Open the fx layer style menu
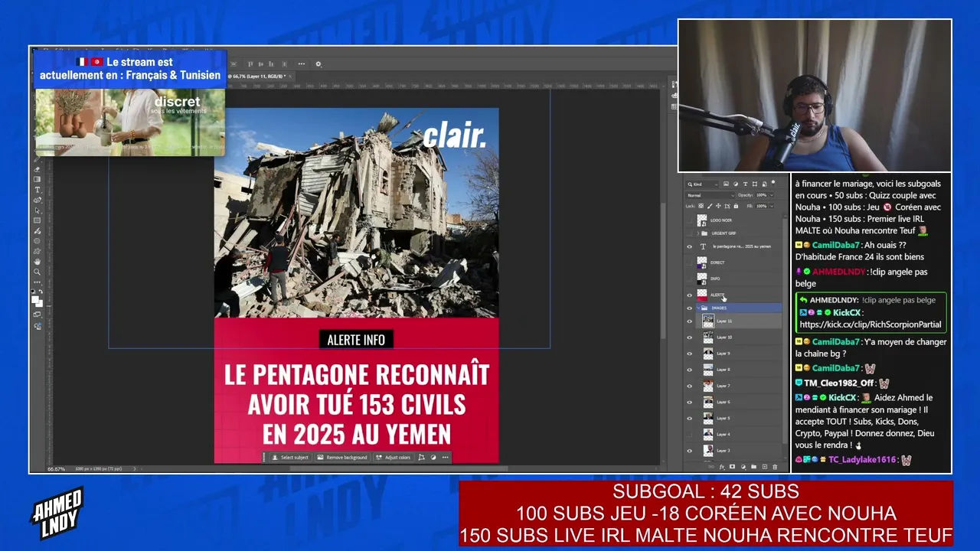The image size is (980, 551). (x=722, y=466)
